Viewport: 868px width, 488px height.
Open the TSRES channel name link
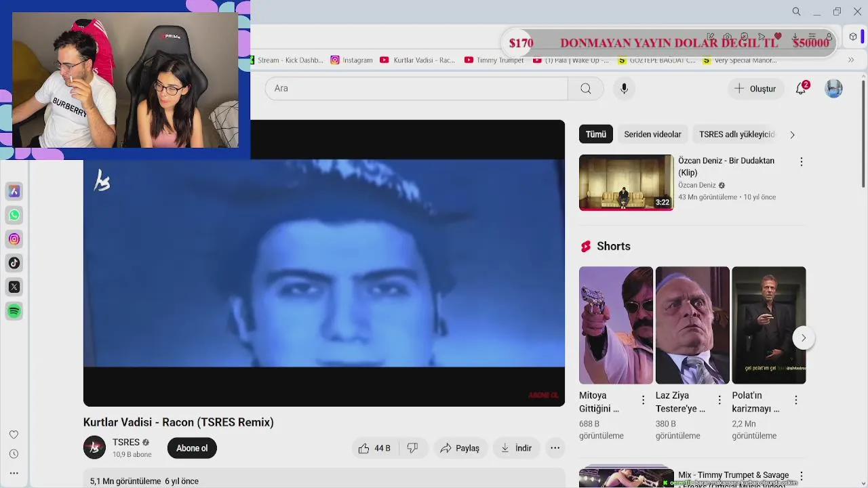[126, 442]
